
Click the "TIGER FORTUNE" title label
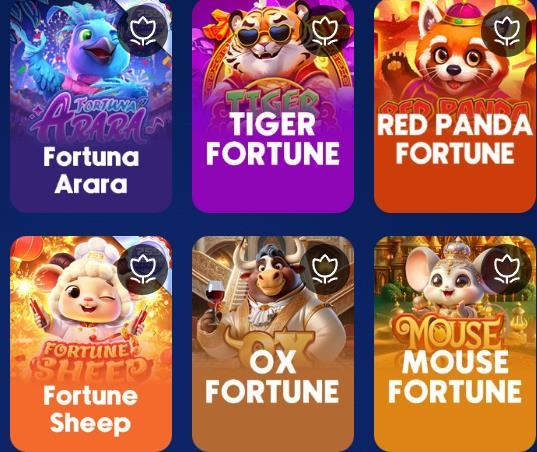pyautogui.click(x=273, y=138)
